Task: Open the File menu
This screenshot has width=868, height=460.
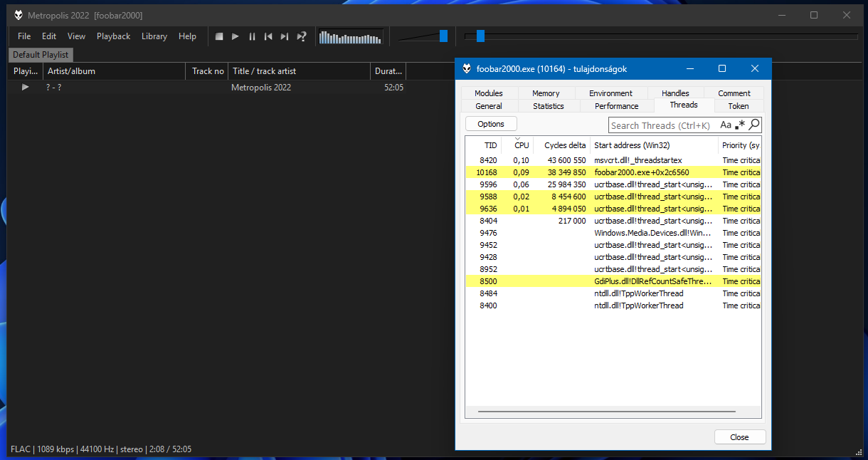Action: coord(24,36)
